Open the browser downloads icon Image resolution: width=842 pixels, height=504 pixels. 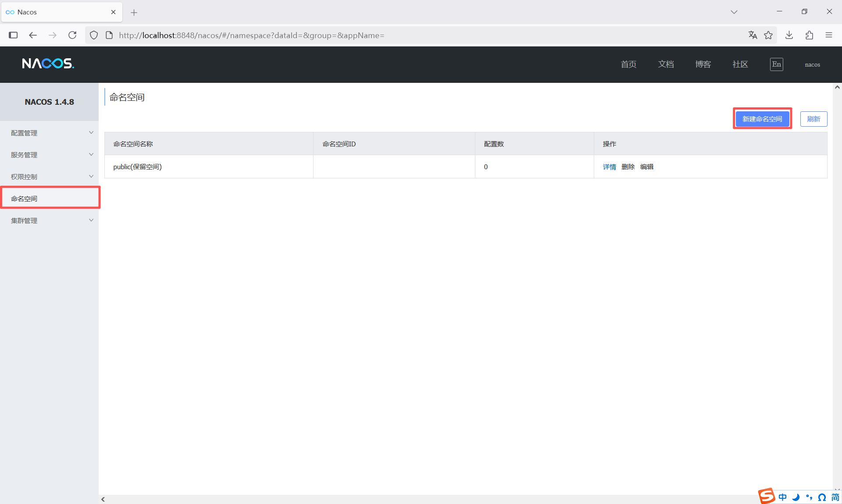coord(789,35)
